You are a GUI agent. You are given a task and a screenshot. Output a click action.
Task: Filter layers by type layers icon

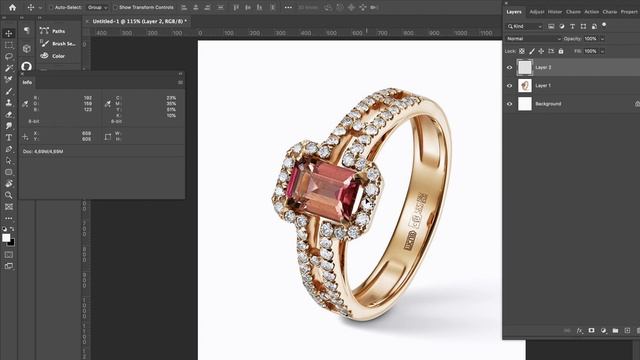click(572, 26)
